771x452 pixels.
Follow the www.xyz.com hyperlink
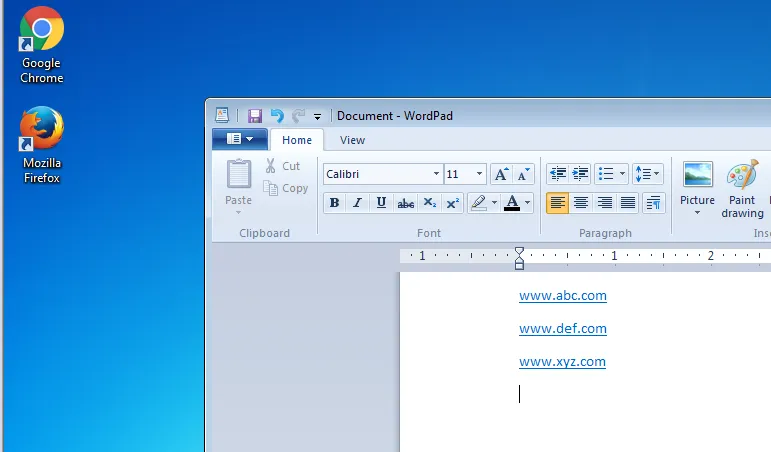(x=562, y=362)
